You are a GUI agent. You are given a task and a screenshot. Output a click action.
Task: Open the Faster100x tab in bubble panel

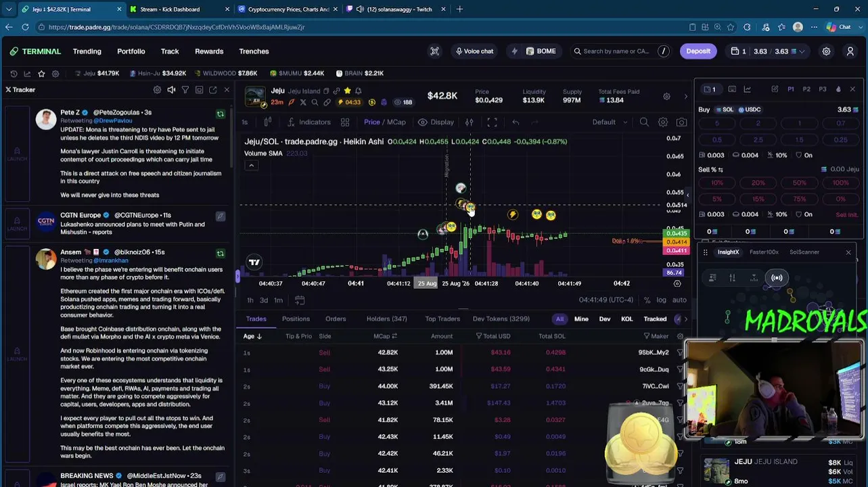[764, 252]
